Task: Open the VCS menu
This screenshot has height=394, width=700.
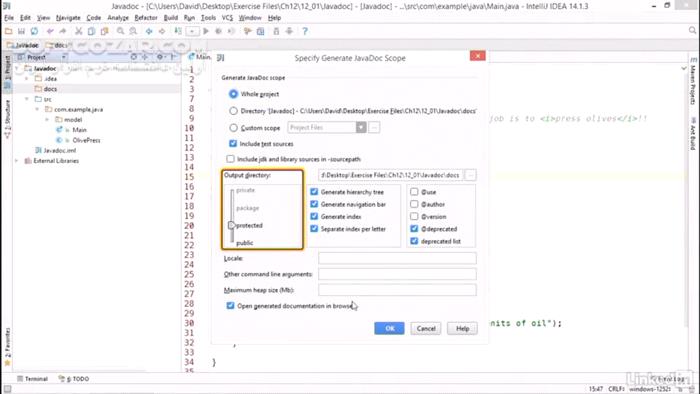Action: (x=227, y=18)
